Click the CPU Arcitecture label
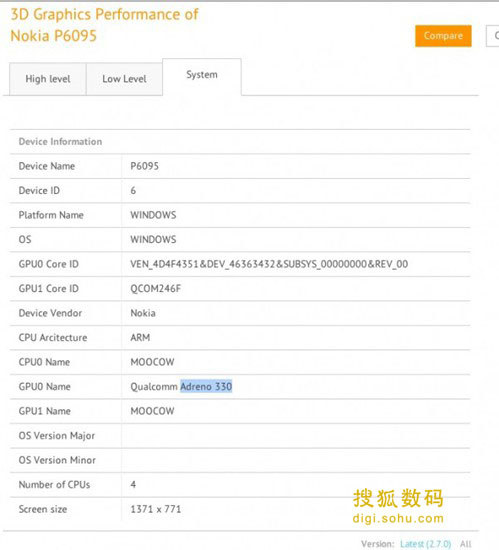499x550 pixels. (x=53, y=337)
